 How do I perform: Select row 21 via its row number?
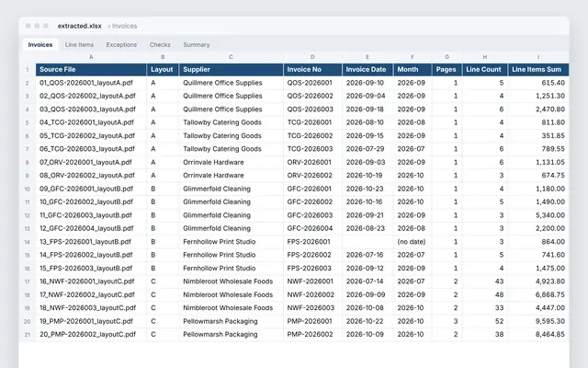coord(27,335)
